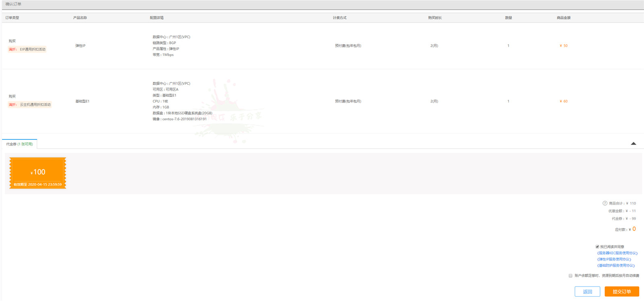Image resolution: width=644 pixels, height=301 pixels.
Task: Select the ¥100 orange voucher coupon
Action: (38, 173)
